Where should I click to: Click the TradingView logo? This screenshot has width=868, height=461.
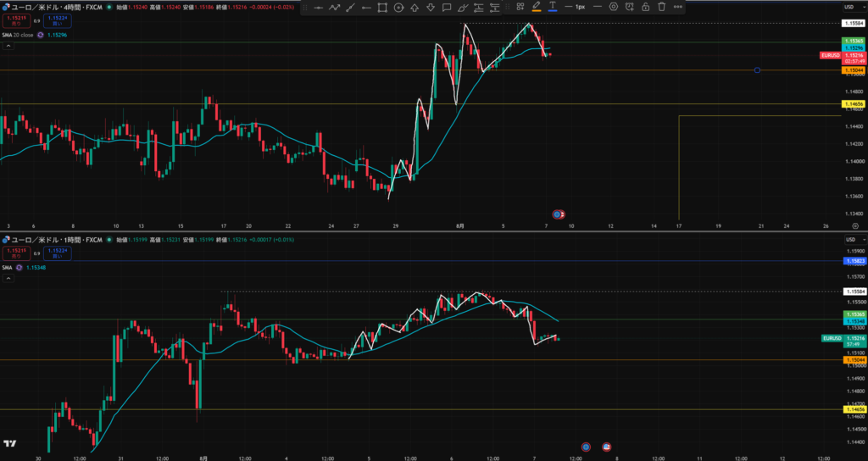click(10, 443)
